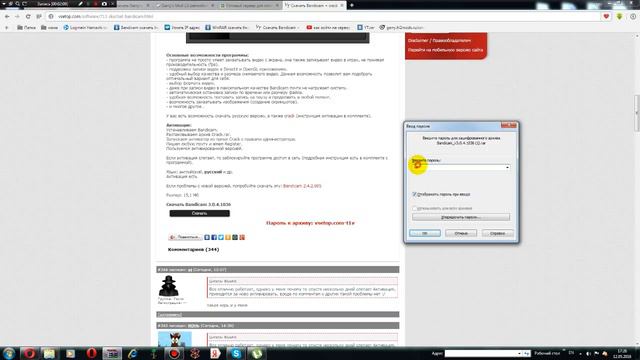Open the red Opera icon in taskbar
640x360 pixels.
(x=91, y=353)
